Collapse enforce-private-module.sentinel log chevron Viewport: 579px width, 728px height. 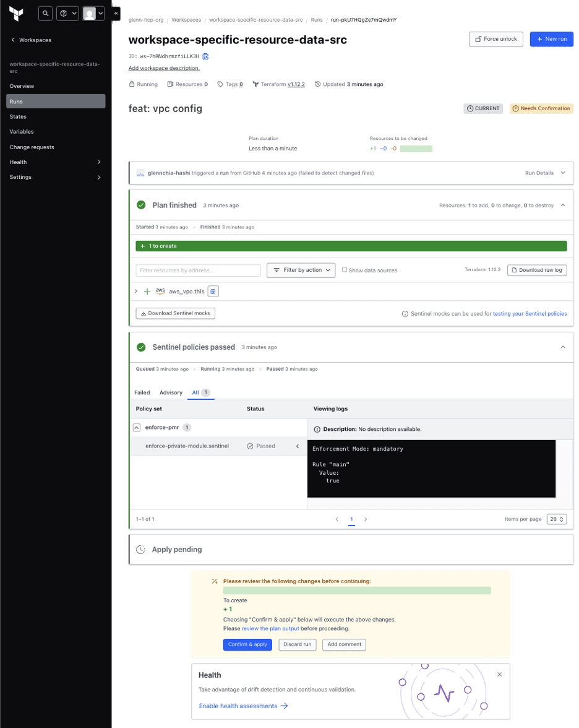298,446
